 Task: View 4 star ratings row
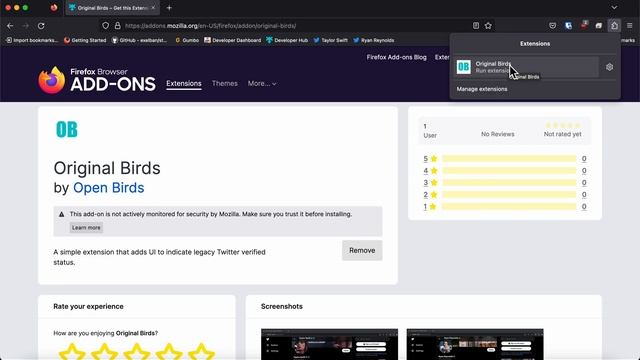pos(505,171)
